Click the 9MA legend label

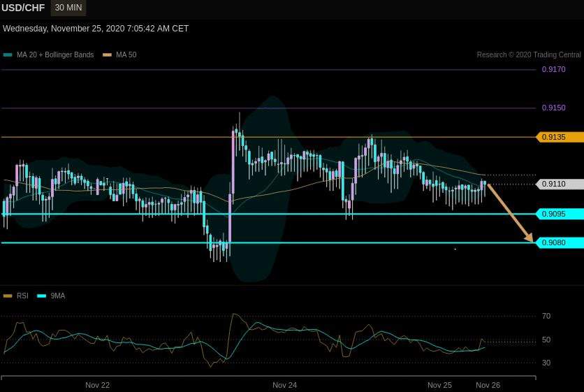[58, 296]
